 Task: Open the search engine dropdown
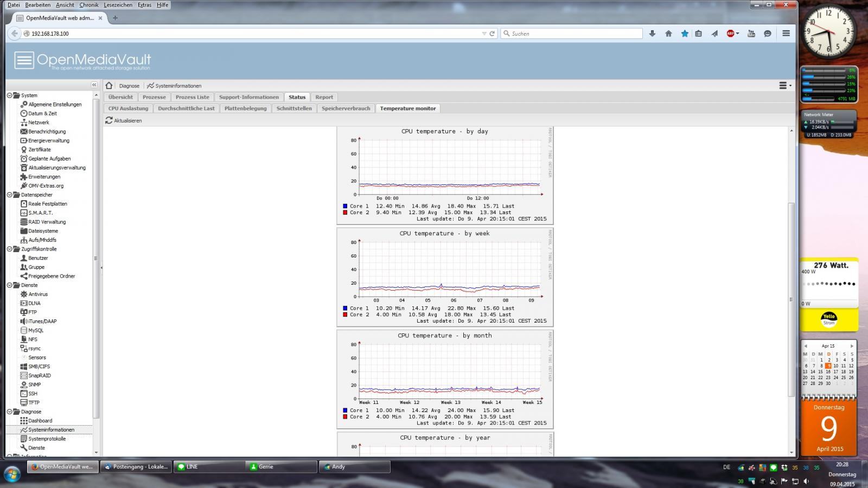tap(507, 34)
